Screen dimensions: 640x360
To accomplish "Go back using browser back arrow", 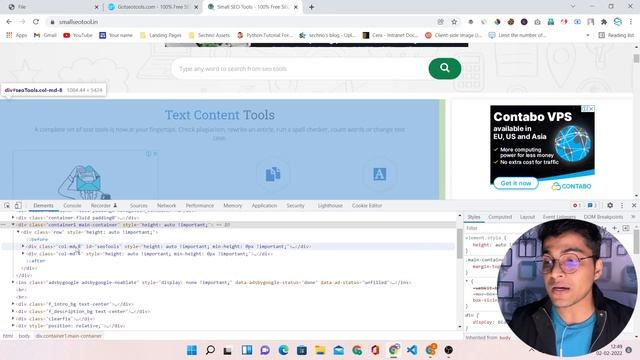I will [9, 22].
